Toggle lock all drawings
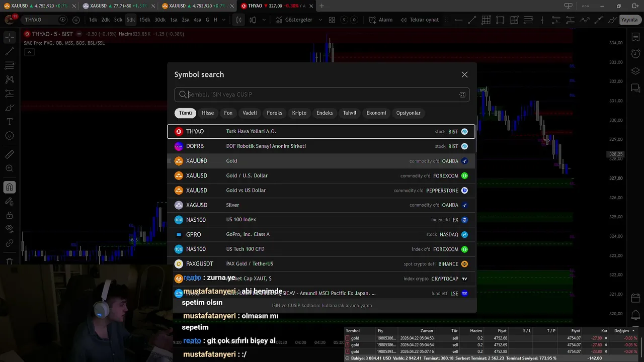 (x=10, y=215)
